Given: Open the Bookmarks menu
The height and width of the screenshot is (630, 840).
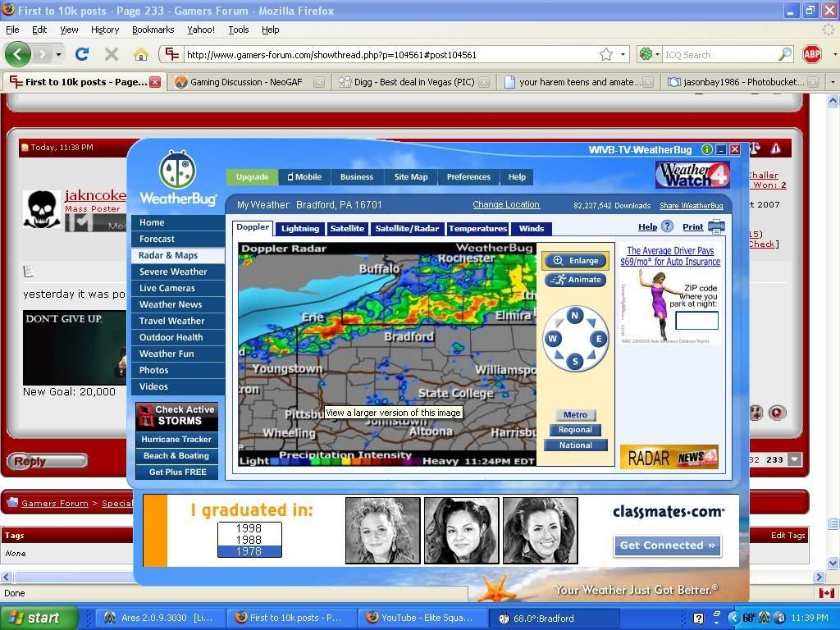Looking at the screenshot, I should tap(153, 30).
